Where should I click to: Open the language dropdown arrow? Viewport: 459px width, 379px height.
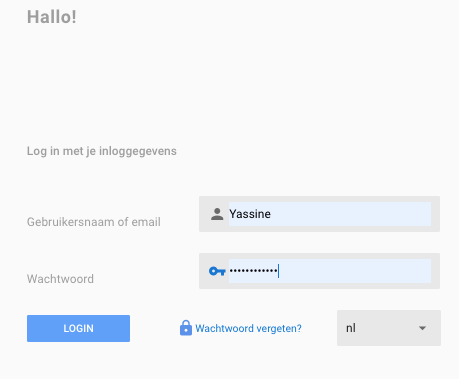tap(422, 328)
